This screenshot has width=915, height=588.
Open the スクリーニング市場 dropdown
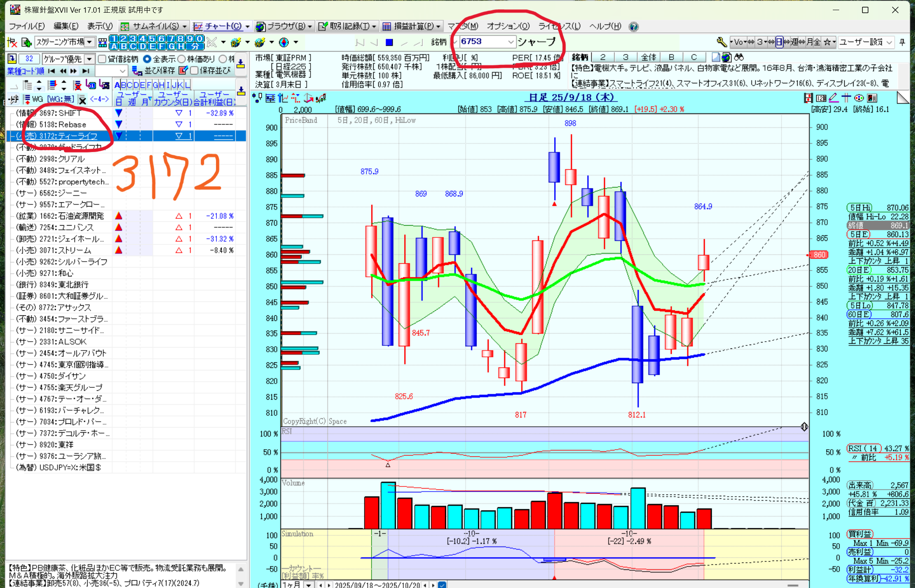pyautogui.click(x=89, y=42)
